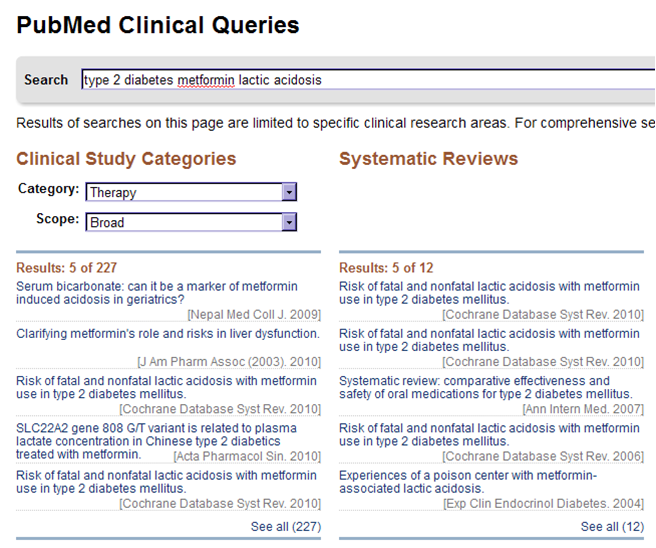656x548 pixels.
Task: Open first Cochrane 2010 systematic review result
Action: click(489, 293)
